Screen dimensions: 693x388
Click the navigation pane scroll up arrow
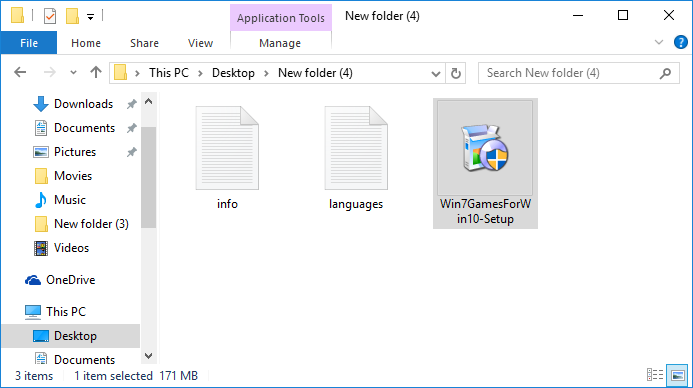148,102
